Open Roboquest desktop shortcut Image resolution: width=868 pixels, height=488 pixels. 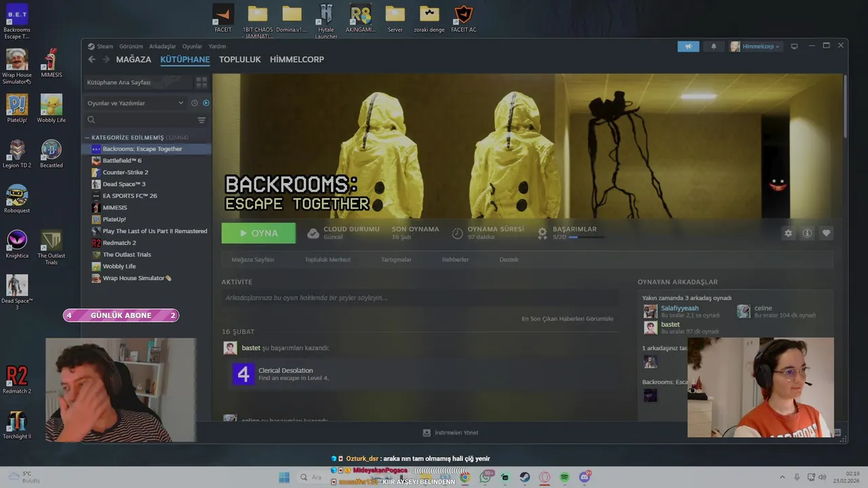tap(17, 199)
